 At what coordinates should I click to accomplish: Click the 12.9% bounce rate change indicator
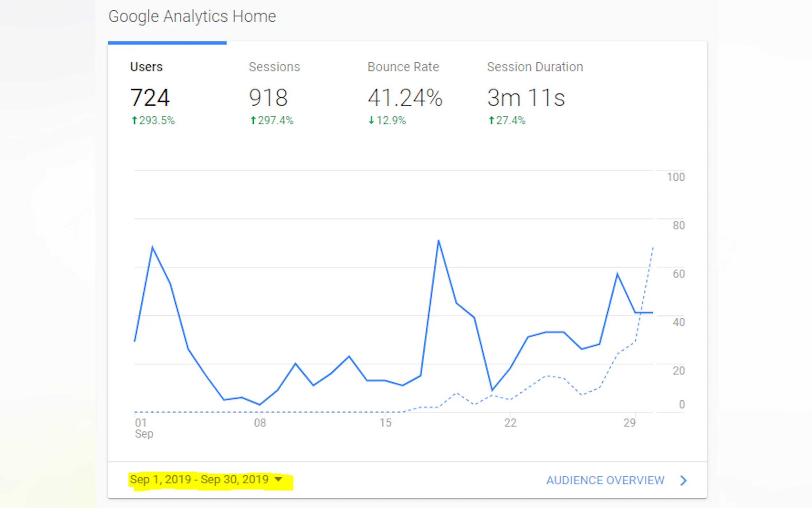[x=387, y=120]
